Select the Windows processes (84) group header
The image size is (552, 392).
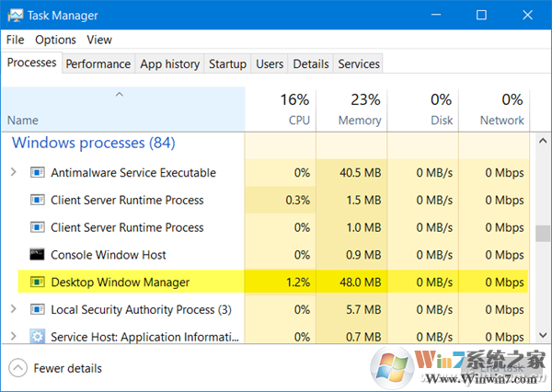click(x=93, y=143)
